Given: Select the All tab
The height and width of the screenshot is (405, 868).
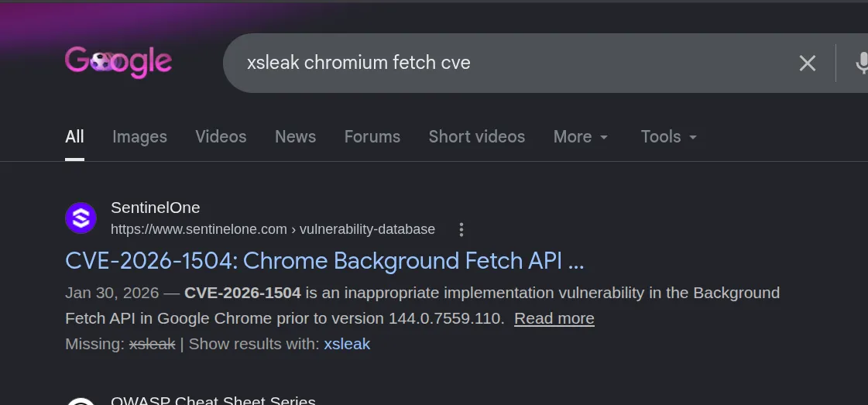Looking at the screenshot, I should 75,136.
